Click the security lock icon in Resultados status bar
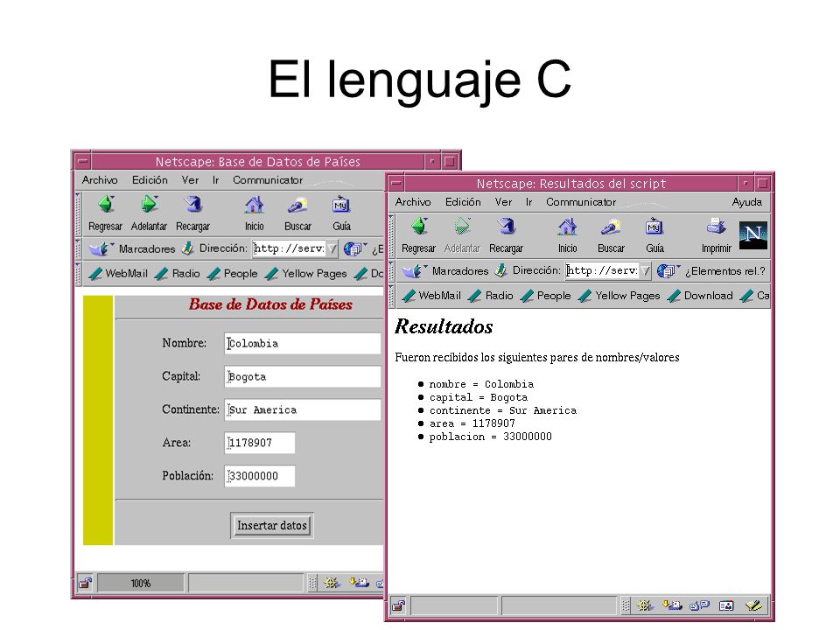Image resolution: width=840 pixels, height=630 pixels. tap(398, 605)
